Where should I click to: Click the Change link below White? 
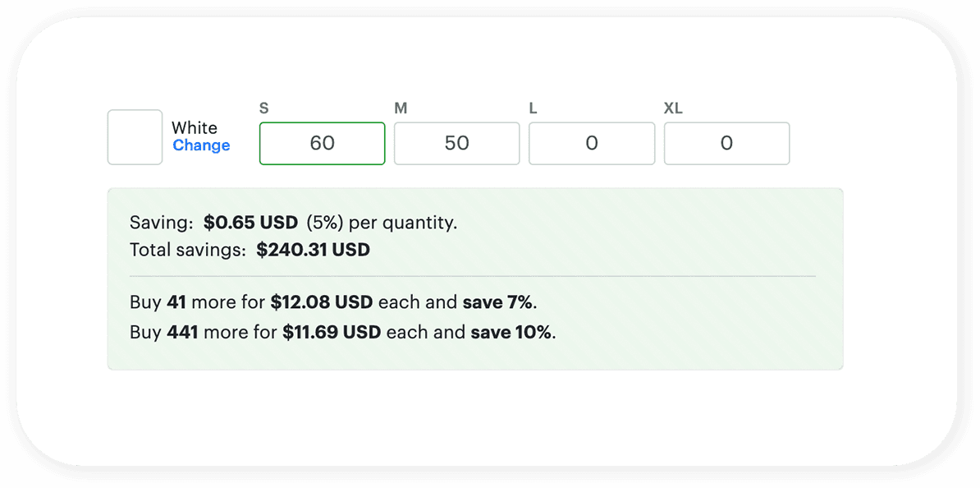[201, 145]
